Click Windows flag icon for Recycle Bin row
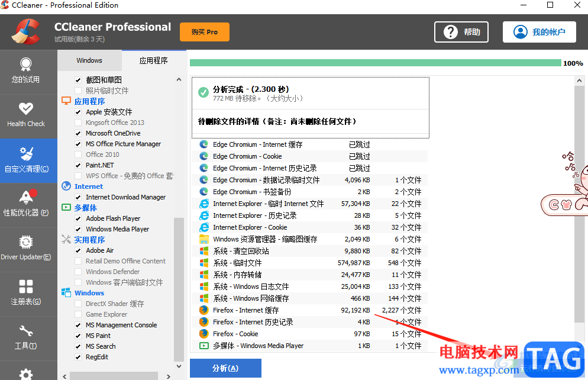This screenshot has height=380, width=588. [203, 251]
